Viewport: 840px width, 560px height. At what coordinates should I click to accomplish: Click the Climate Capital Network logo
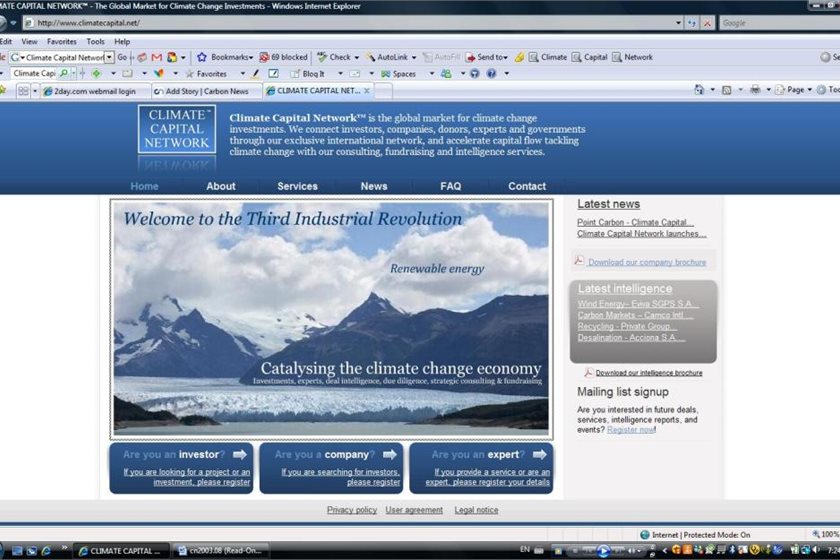177,130
